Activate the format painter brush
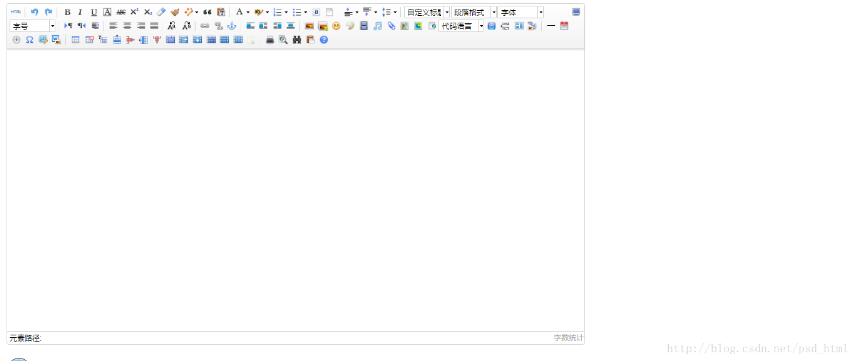 [175, 12]
